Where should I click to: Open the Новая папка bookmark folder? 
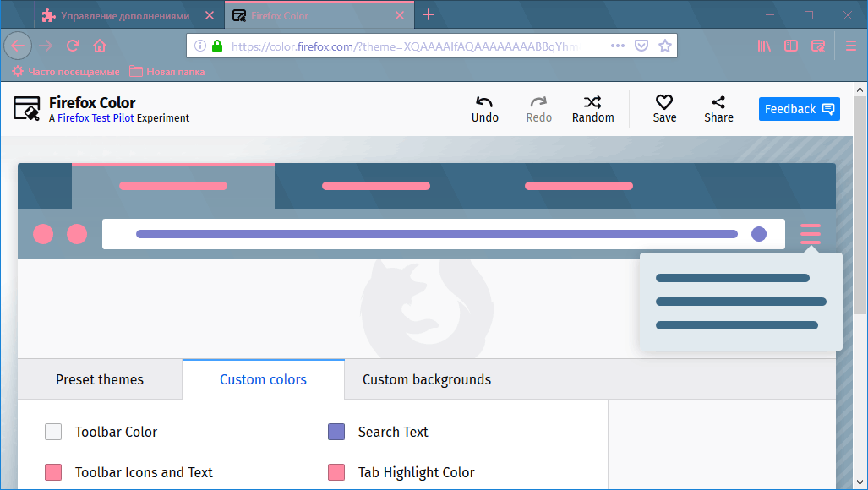[167, 71]
